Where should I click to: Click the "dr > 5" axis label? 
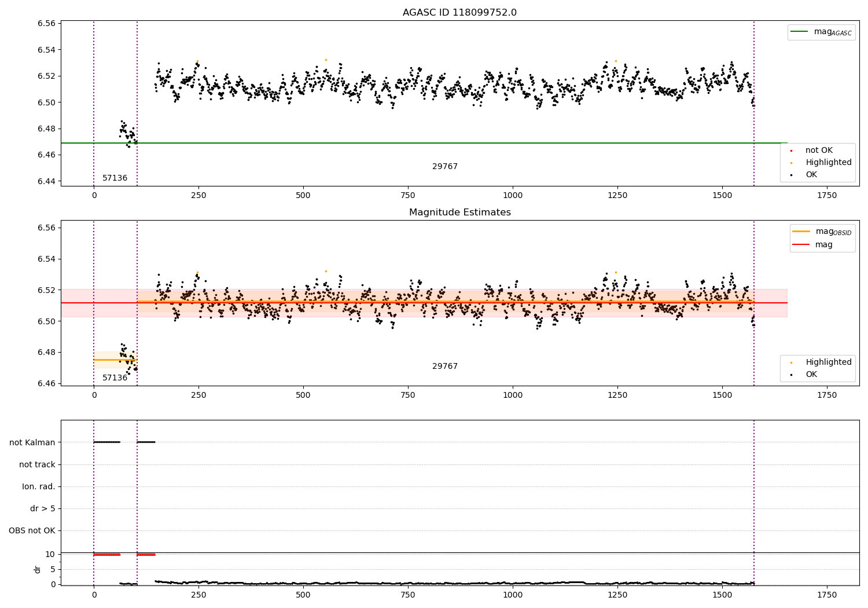43,508
